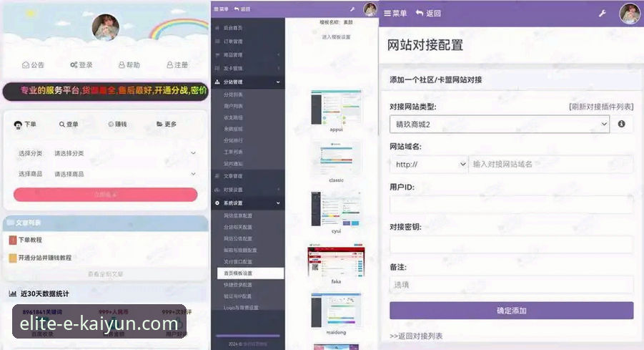
Task: Click the wrench icon in the right panel header
Action: (x=602, y=14)
